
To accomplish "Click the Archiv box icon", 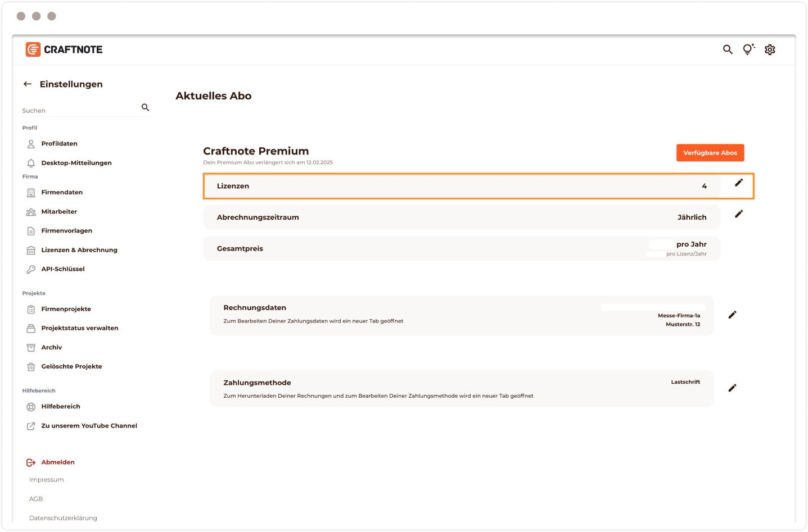I will point(31,347).
